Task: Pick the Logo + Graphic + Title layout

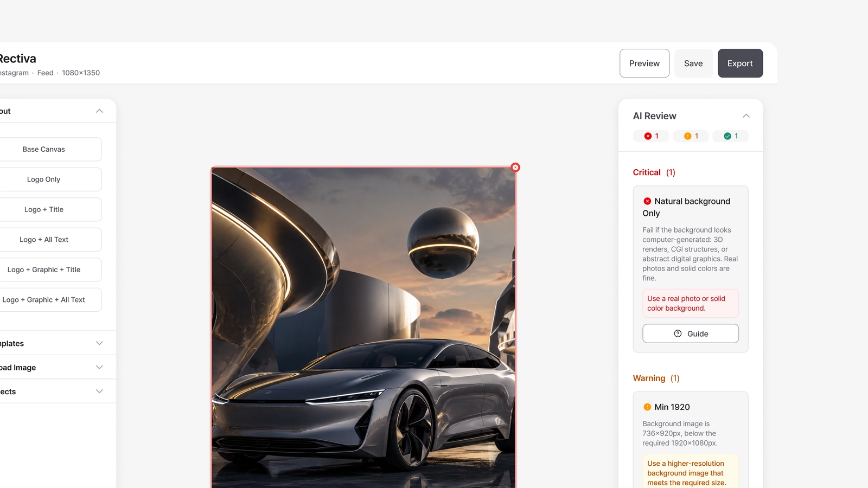Action: [44, 269]
